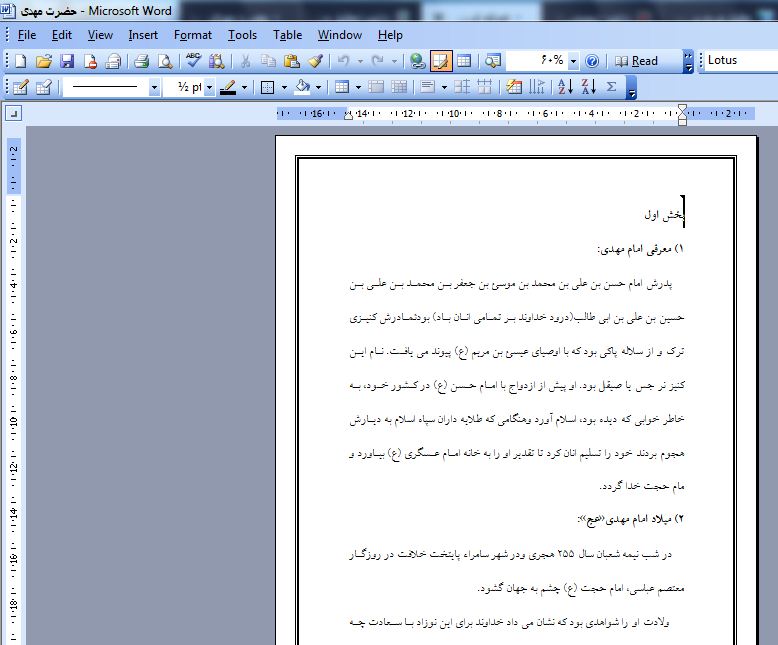
Task: Click the Read button
Action: (637, 61)
